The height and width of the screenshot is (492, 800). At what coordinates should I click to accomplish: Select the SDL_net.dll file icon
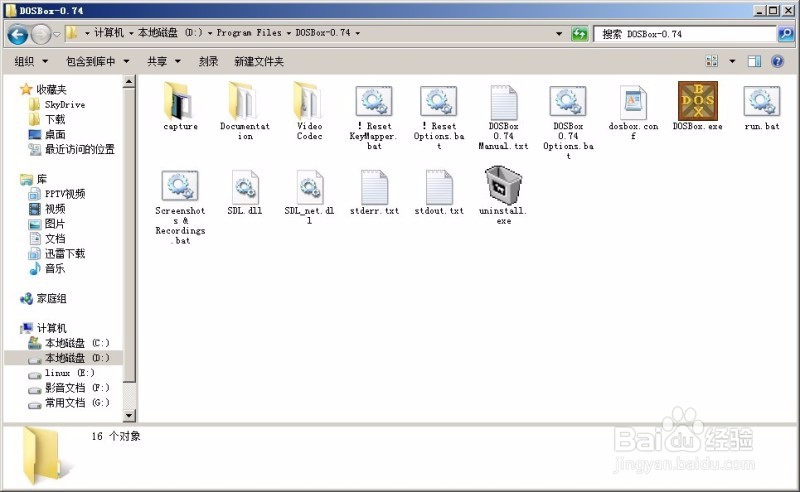point(309,187)
